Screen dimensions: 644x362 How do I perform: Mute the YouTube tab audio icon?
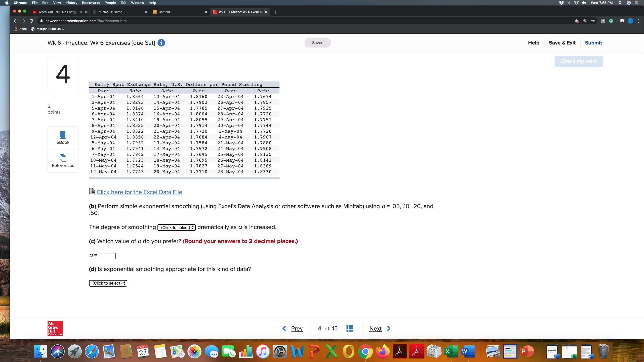tap(80, 12)
